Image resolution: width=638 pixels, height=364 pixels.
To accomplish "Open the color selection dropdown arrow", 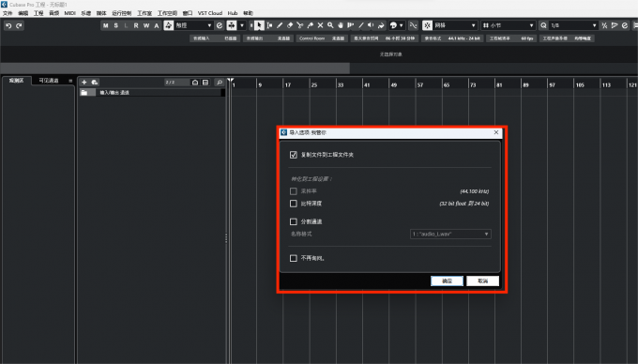I will tap(402, 25).
